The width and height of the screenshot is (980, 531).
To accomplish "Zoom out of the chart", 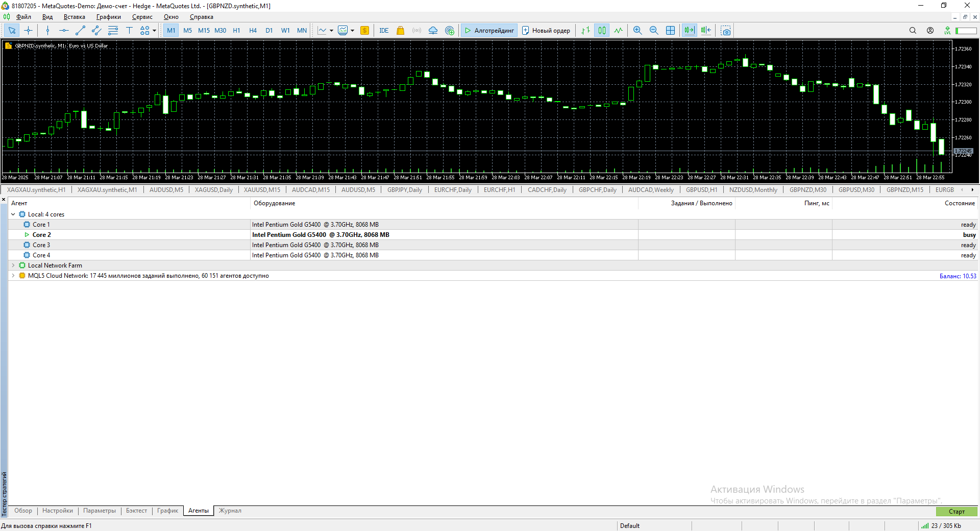I will (654, 31).
